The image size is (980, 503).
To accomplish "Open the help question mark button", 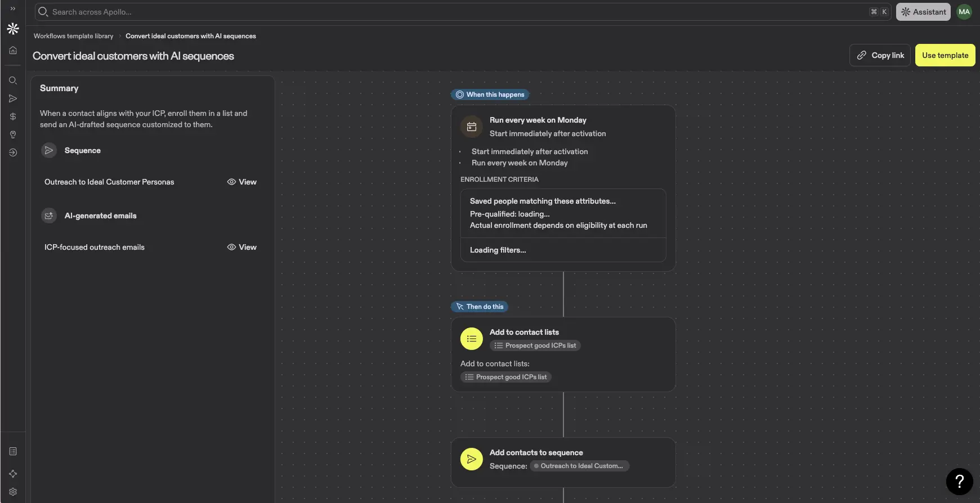I will point(960,482).
